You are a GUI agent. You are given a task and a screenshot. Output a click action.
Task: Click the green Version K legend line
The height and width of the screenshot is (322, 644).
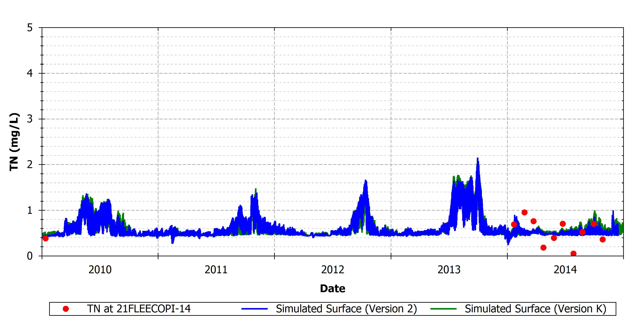click(x=444, y=309)
